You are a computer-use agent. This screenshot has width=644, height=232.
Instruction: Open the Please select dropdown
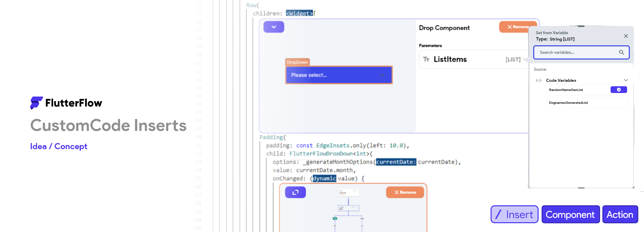click(x=339, y=75)
